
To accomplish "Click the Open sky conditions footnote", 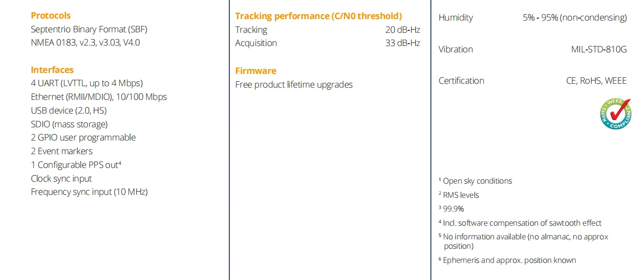I will point(477,181).
